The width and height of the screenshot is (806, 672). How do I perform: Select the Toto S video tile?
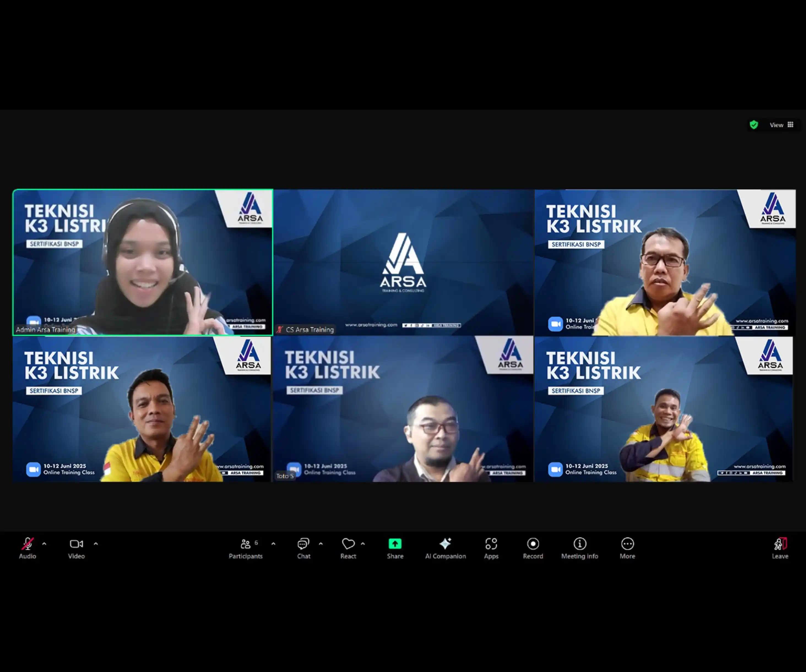[x=403, y=409]
